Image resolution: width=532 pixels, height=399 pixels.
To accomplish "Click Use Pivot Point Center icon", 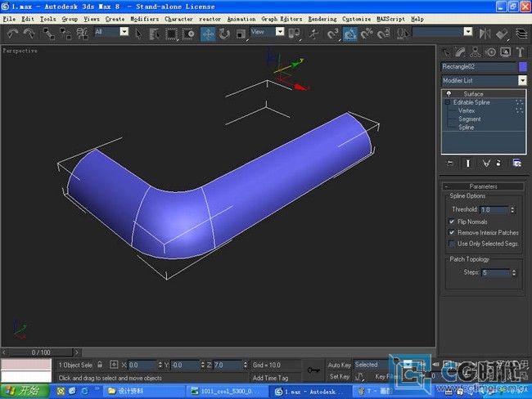I will pos(294,34).
